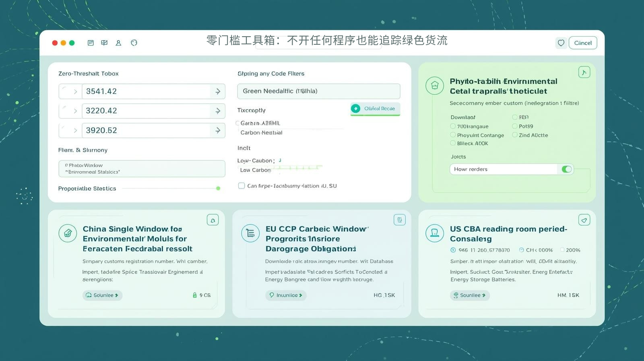
Task: Click the green icon in Oluiral Recue button
Action: 355,108
